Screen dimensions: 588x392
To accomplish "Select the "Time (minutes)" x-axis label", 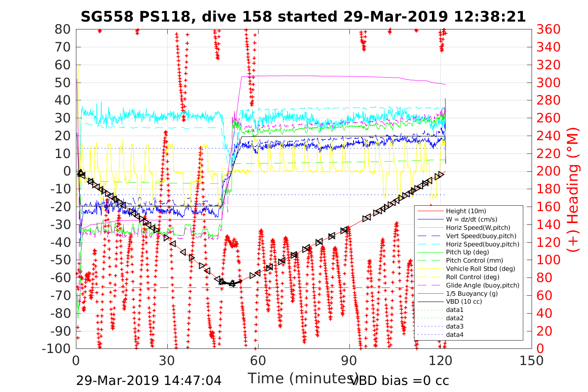I will [303, 378].
